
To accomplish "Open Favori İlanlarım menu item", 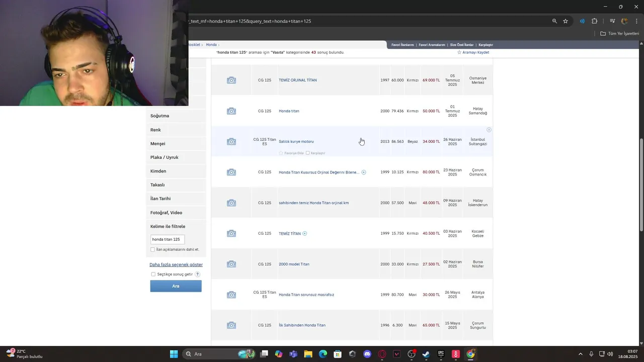I will (x=403, y=45).
